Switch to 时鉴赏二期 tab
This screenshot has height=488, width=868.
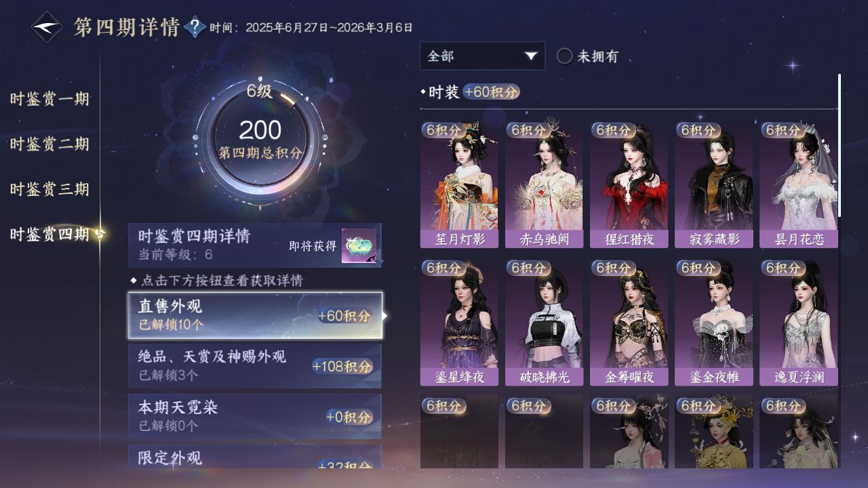pos(50,144)
